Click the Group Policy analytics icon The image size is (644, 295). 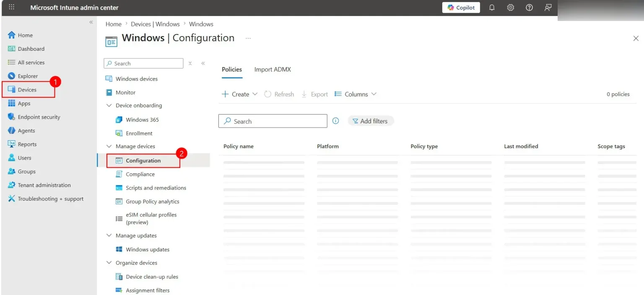119,201
